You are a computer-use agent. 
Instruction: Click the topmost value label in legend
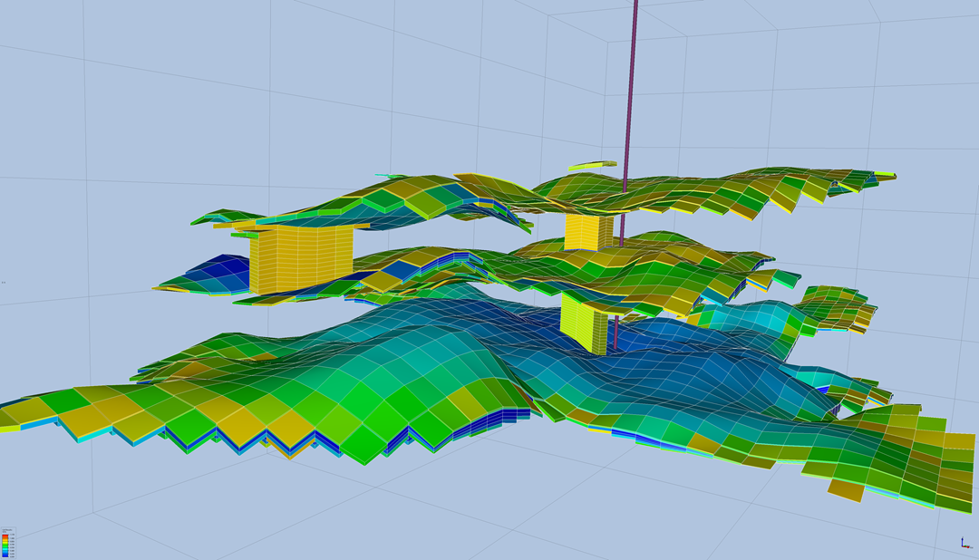click(12, 535)
